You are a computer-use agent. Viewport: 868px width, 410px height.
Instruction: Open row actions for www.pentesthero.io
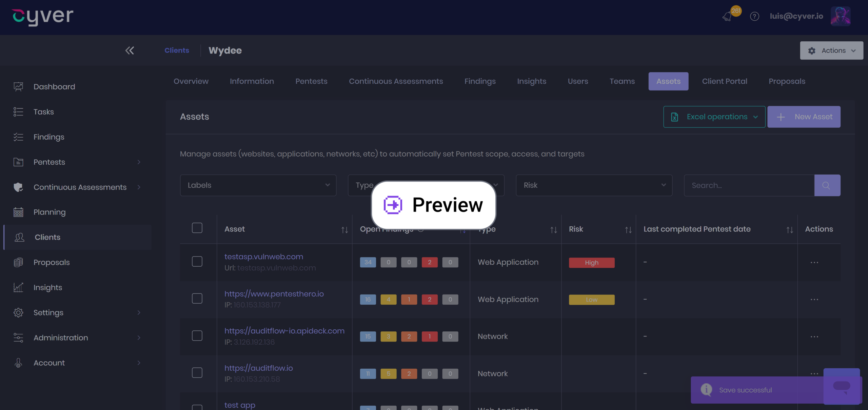click(x=814, y=300)
